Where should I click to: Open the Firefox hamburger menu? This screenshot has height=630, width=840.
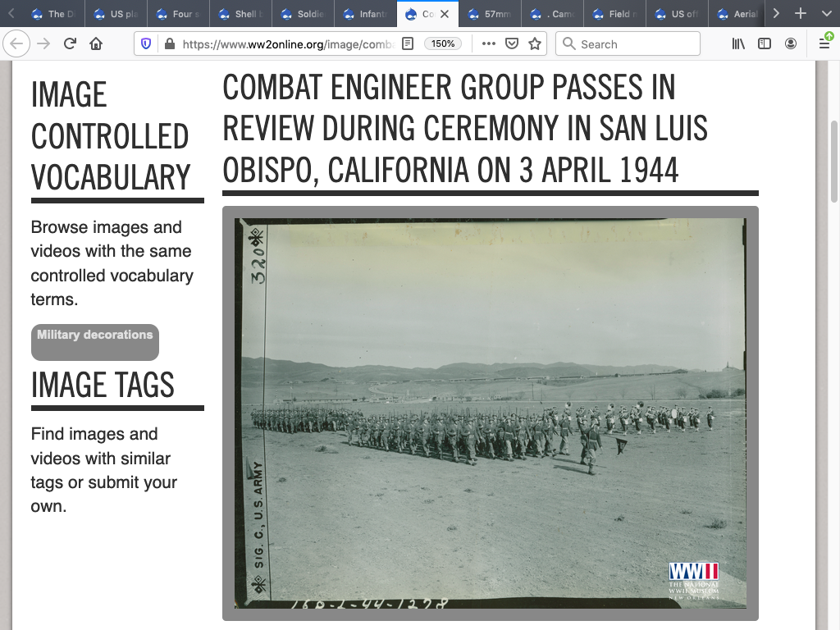[824, 44]
